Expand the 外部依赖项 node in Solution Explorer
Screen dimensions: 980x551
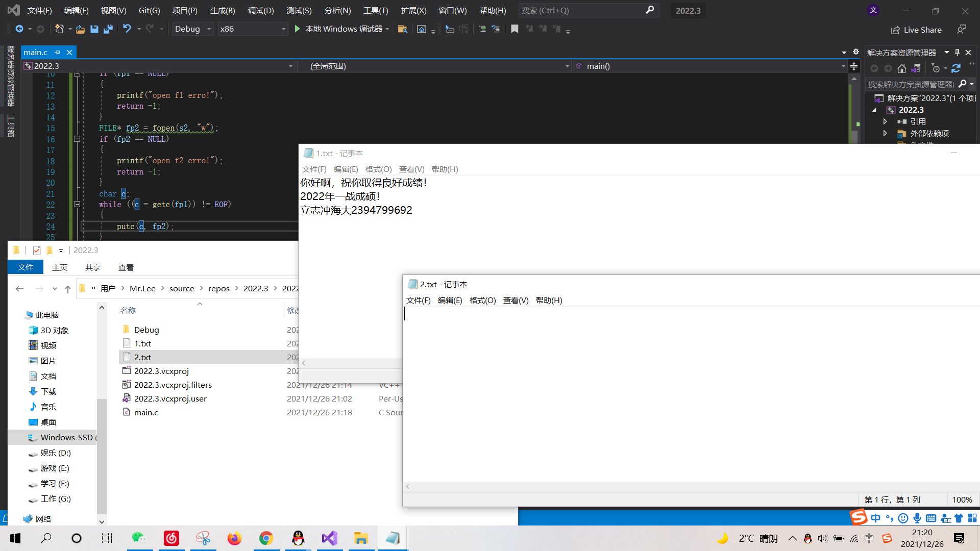pos(885,133)
